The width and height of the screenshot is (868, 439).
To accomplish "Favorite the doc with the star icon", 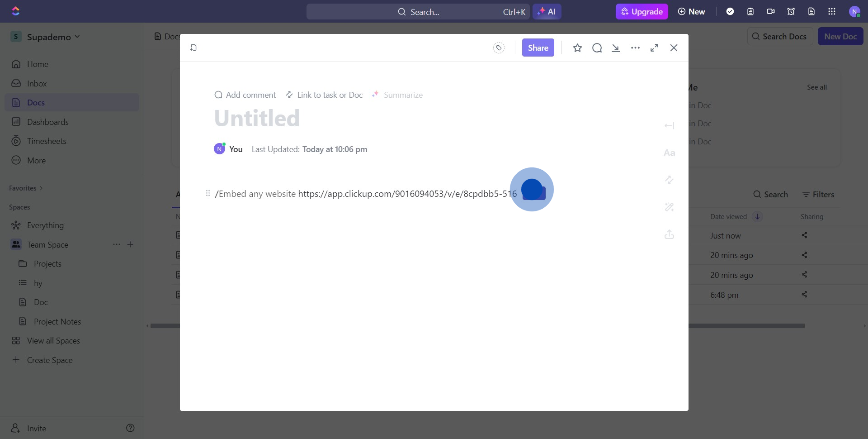I will coord(577,48).
